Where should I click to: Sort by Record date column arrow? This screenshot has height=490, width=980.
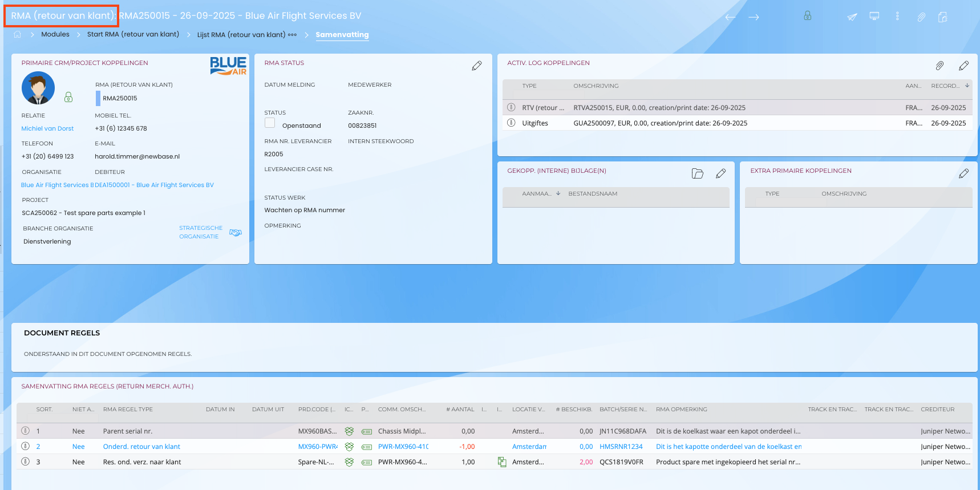967,86
